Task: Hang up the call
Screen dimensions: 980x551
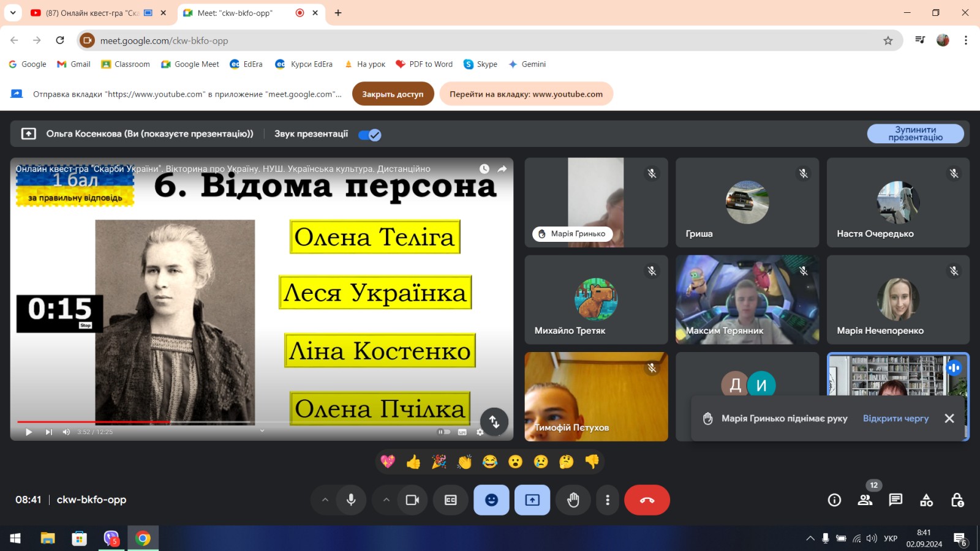Action: click(x=647, y=500)
